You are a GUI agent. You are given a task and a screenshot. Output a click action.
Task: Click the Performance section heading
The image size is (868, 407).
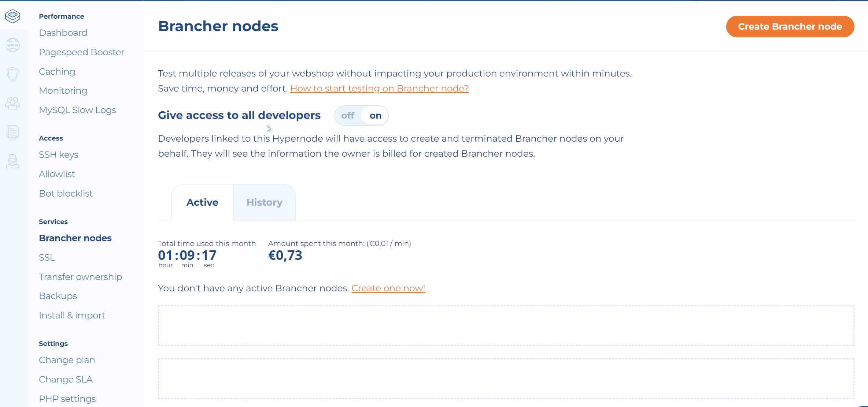[x=62, y=16]
